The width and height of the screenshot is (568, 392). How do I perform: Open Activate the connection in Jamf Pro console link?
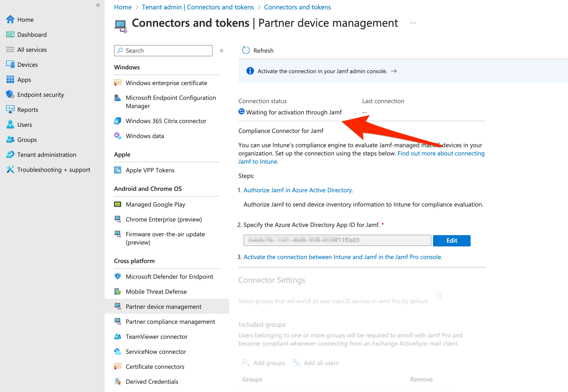point(343,257)
